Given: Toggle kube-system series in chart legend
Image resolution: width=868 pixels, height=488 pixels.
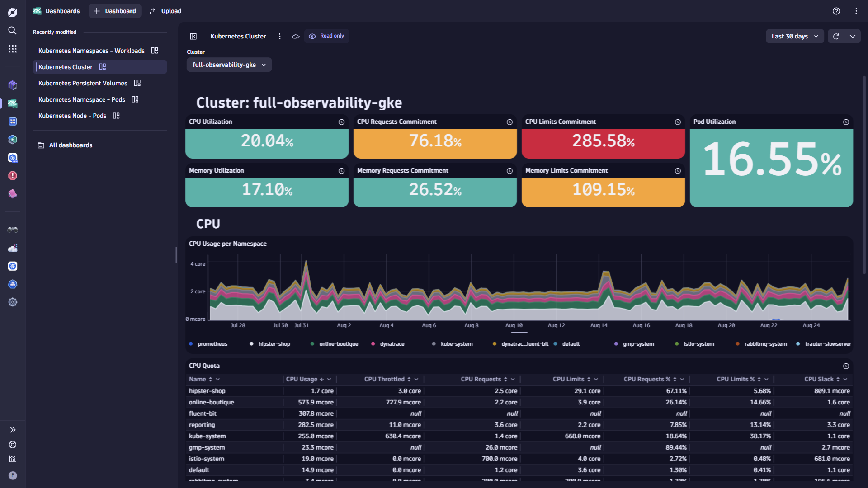Looking at the screenshot, I should tap(453, 344).
